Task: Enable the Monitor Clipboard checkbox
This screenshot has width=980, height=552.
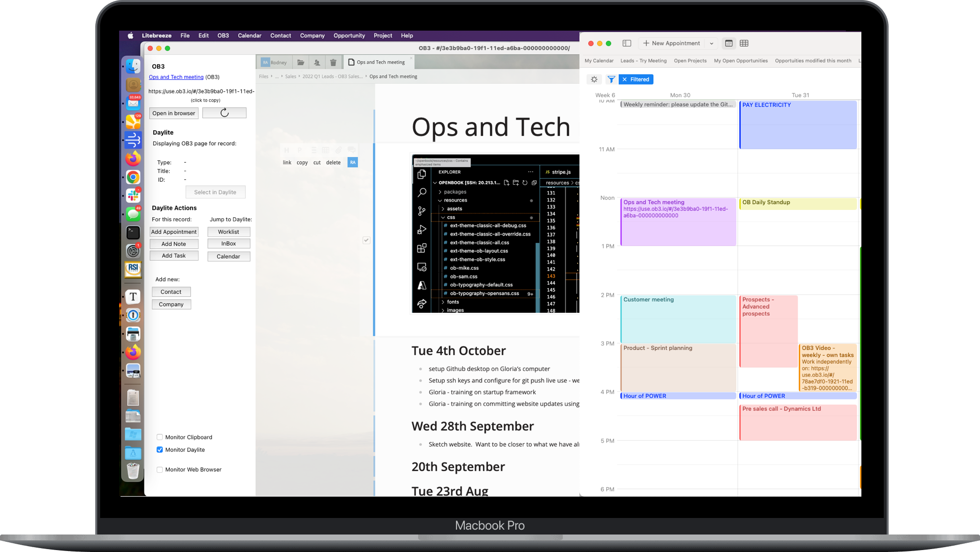Action: click(x=159, y=437)
